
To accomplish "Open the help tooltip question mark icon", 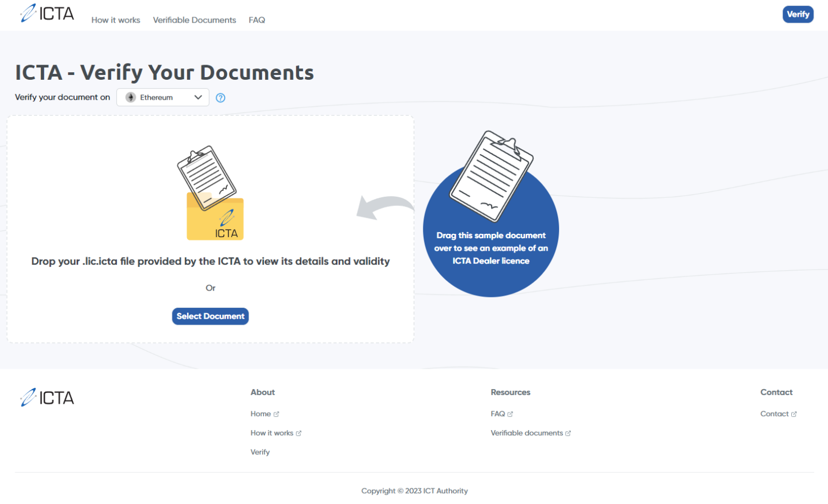I will point(220,98).
